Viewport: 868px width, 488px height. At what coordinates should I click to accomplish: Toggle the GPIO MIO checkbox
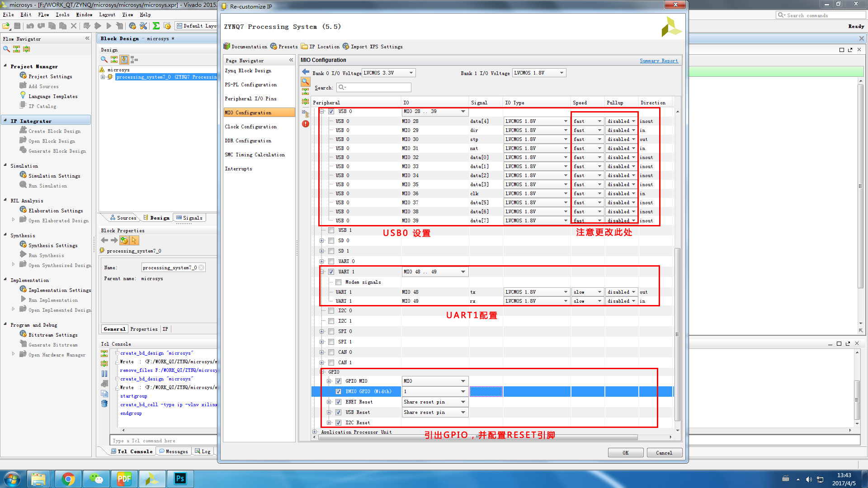pyautogui.click(x=339, y=381)
